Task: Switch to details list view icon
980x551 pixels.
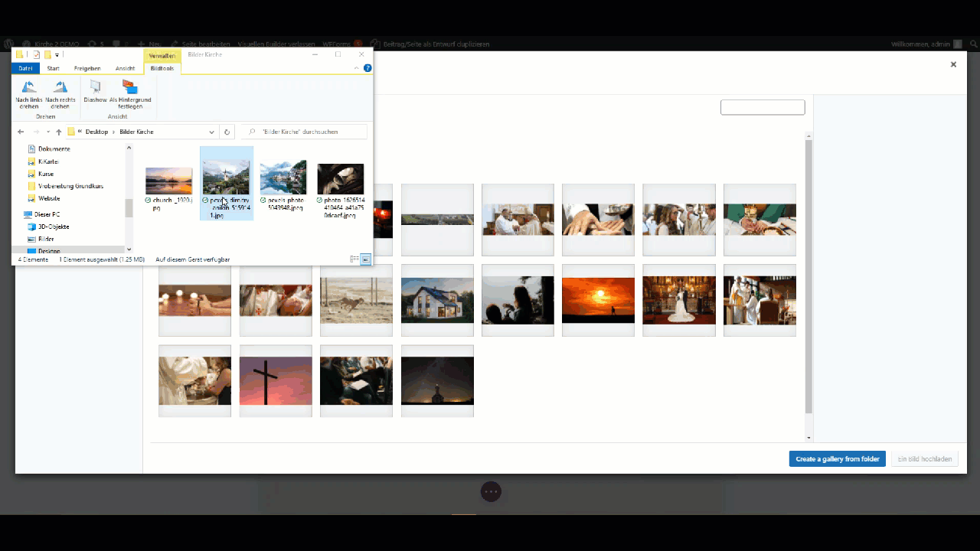Action: [354, 259]
